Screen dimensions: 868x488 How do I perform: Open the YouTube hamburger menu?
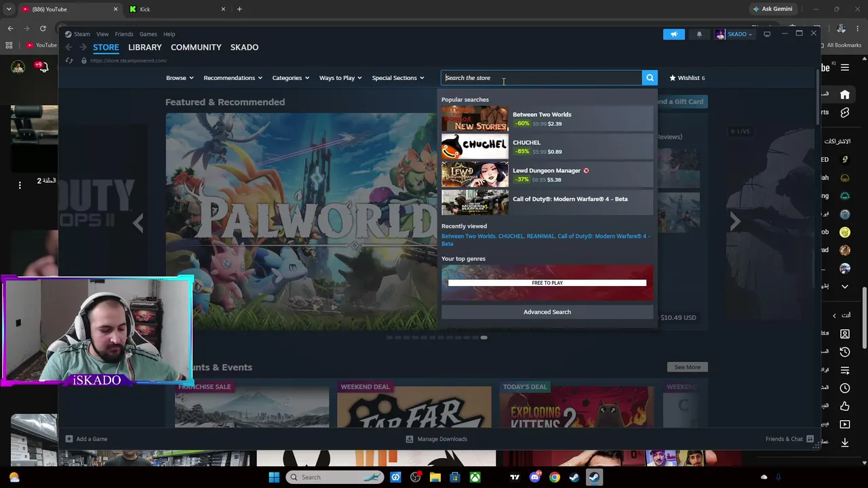click(x=845, y=68)
